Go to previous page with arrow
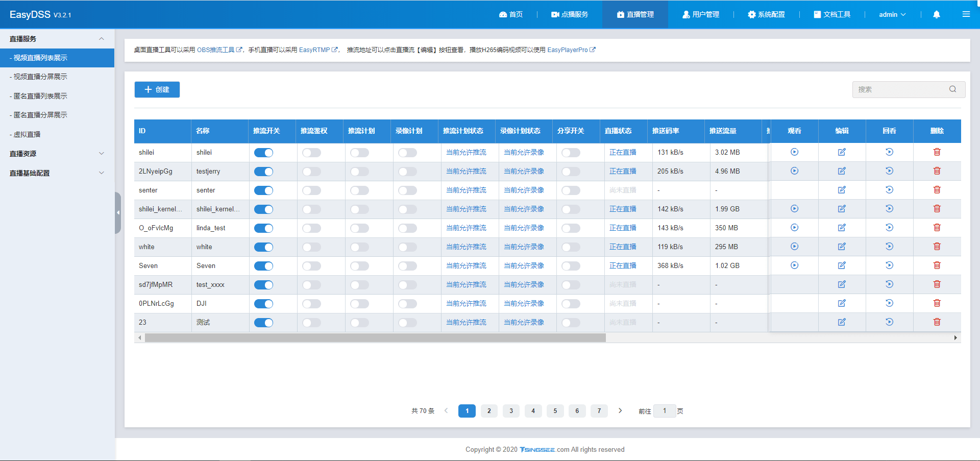The width and height of the screenshot is (980, 461). coord(446,410)
